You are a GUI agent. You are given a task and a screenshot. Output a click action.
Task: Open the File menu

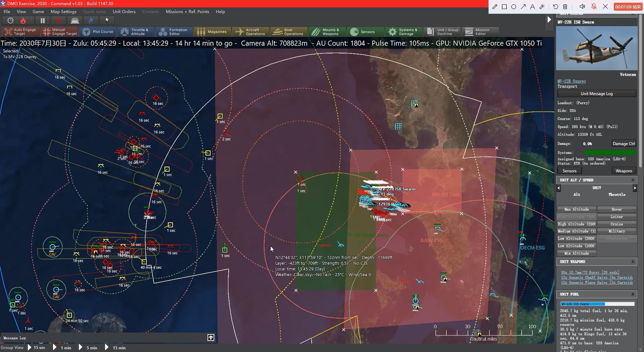7,11
